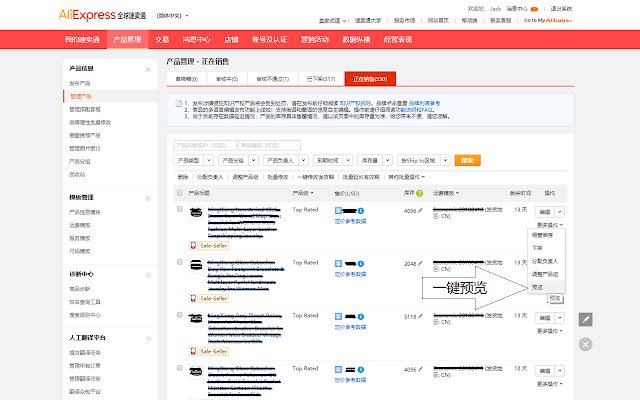Choose 橱窗推荐 from the open dropdown menu
The height and width of the screenshot is (400, 640).
546,235
